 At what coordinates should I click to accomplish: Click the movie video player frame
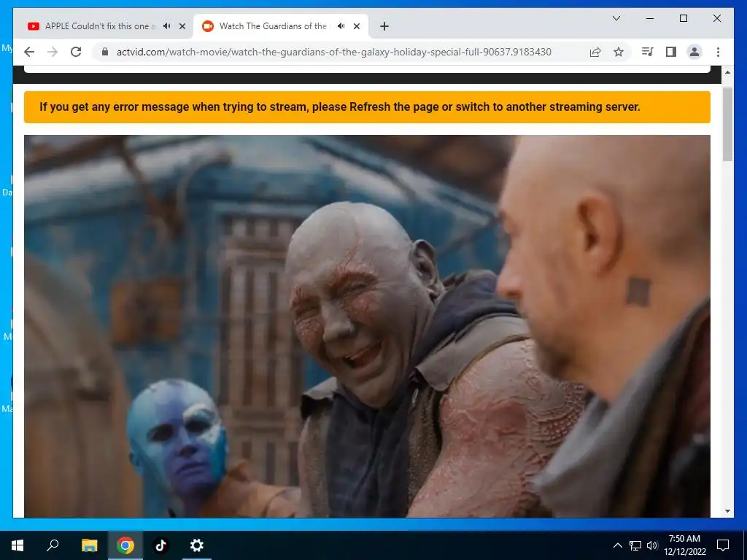coord(367,326)
